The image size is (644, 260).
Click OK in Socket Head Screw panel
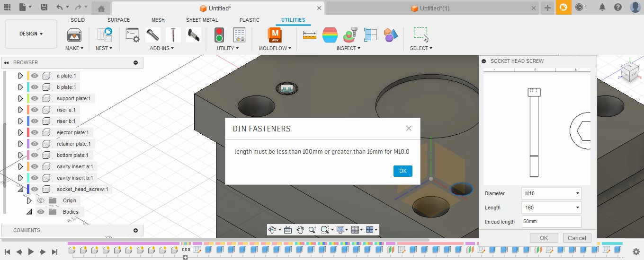coord(544,238)
